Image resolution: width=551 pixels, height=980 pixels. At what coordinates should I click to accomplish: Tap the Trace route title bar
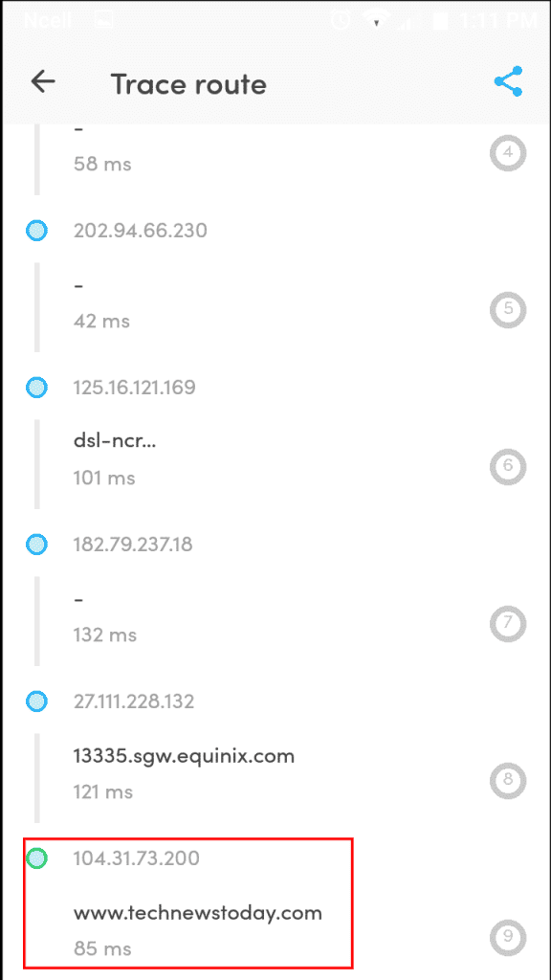[188, 84]
